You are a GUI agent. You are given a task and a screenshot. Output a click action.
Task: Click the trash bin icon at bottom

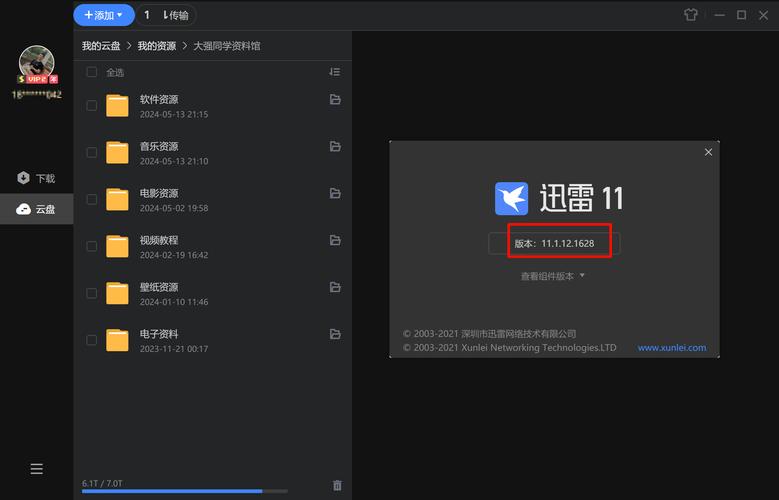[x=337, y=485]
